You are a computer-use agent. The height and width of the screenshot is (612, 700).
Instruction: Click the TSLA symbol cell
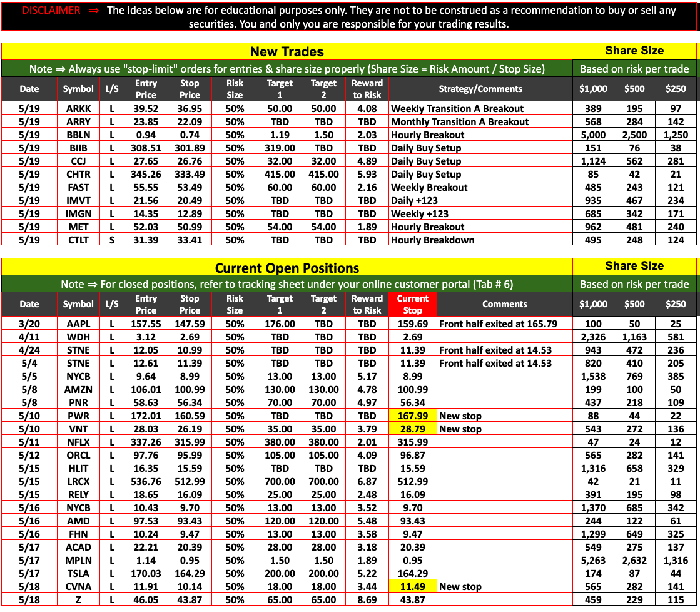78,573
